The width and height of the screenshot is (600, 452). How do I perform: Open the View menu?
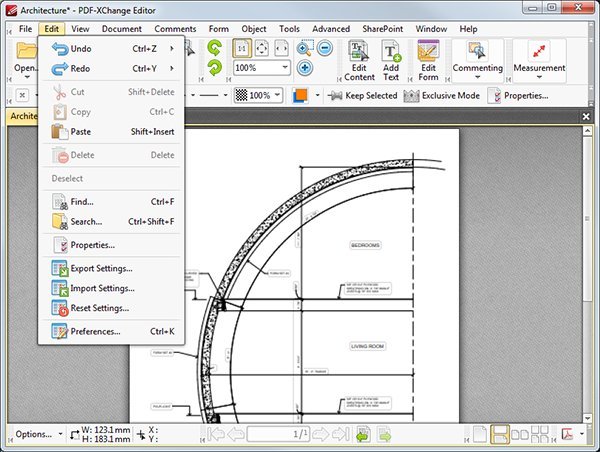80,29
